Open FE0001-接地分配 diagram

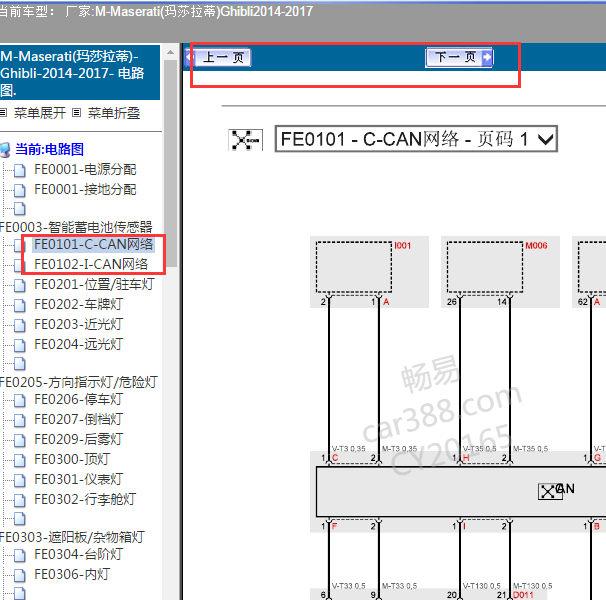pos(85,189)
